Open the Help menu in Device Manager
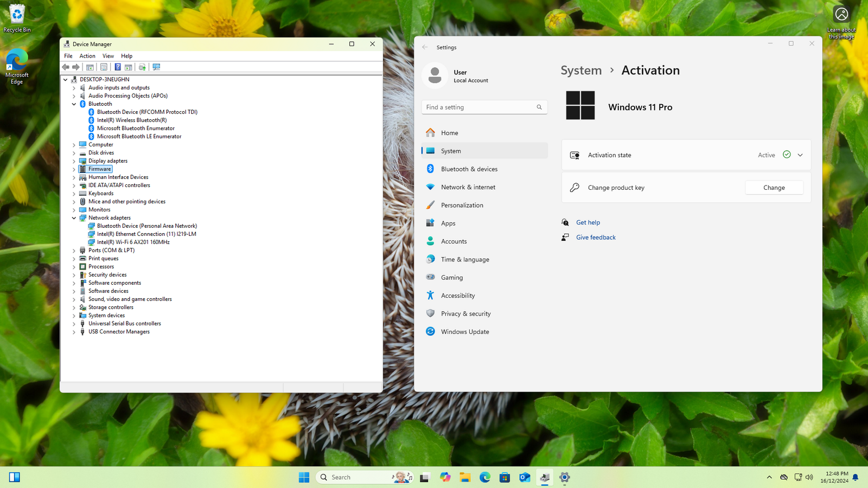This screenshot has height=488, width=868. coord(126,56)
